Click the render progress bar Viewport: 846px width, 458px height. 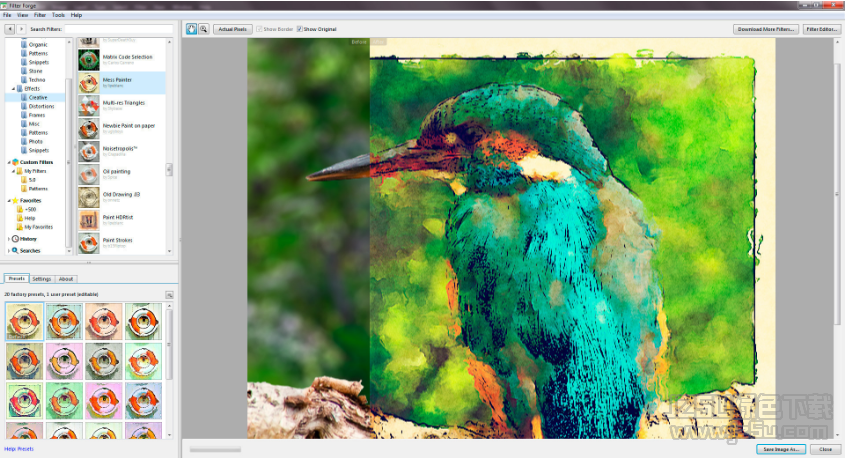point(215,449)
